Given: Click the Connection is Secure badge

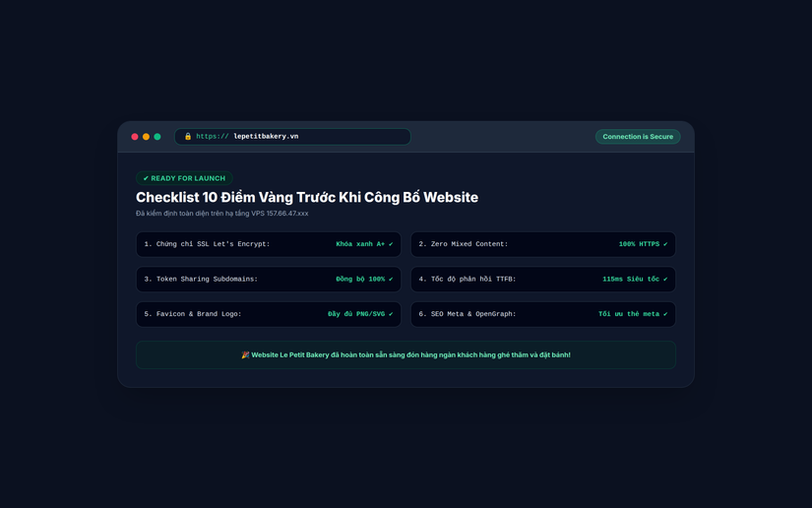Looking at the screenshot, I should tap(638, 137).
